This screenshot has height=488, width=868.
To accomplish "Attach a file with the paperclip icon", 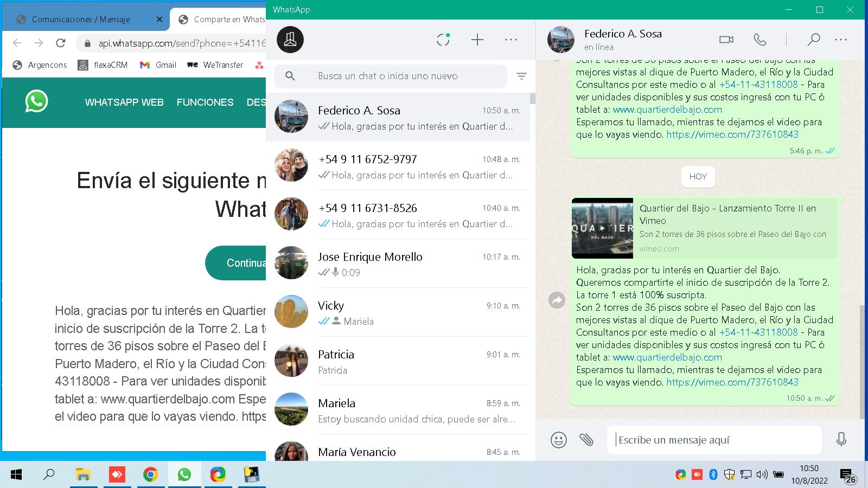I will click(x=586, y=439).
